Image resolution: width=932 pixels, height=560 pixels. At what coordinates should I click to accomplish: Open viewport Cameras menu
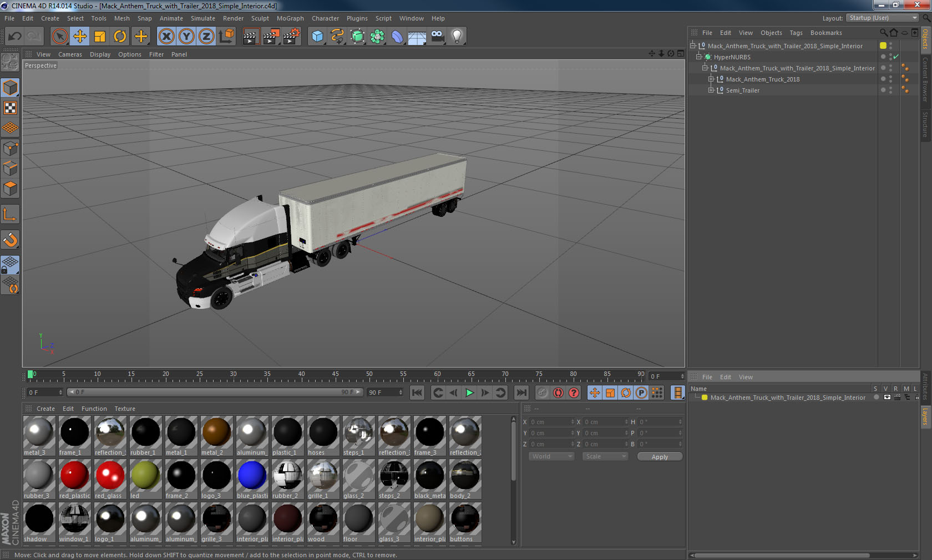(x=70, y=54)
